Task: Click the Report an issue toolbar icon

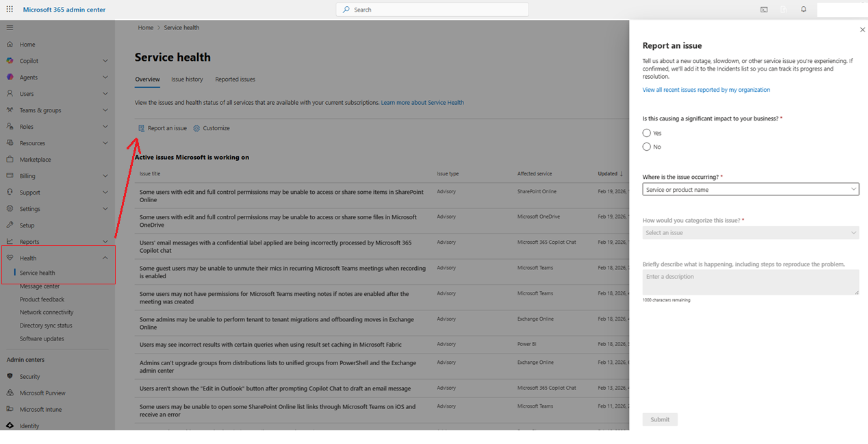Action: (x=142, y=128)
